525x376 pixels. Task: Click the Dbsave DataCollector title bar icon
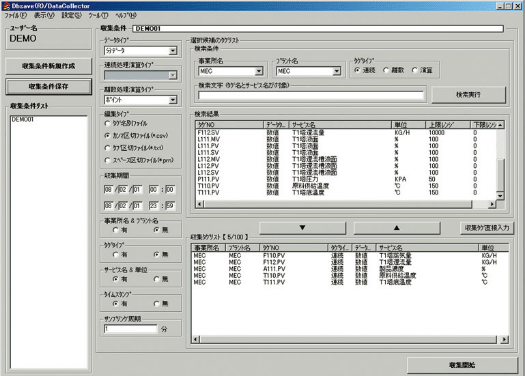(x=6, y=6)
